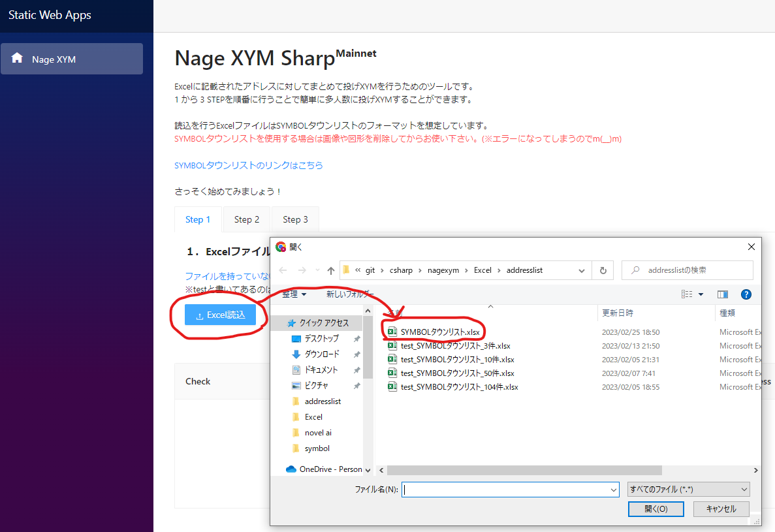775x532 pixels.
Task: Switch to the Step 1 tab
Action: [198, 219]
